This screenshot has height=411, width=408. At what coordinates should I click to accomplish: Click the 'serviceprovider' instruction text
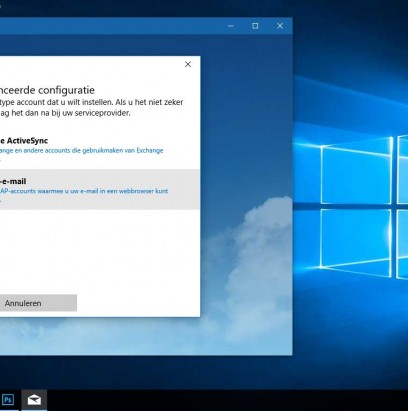(x=103, y=113)
